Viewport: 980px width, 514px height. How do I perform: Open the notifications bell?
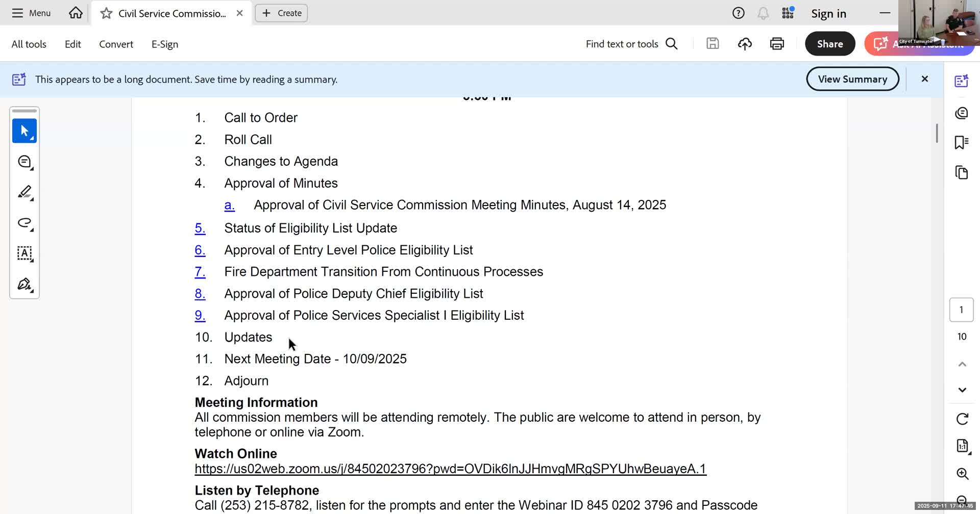(763, 14)
